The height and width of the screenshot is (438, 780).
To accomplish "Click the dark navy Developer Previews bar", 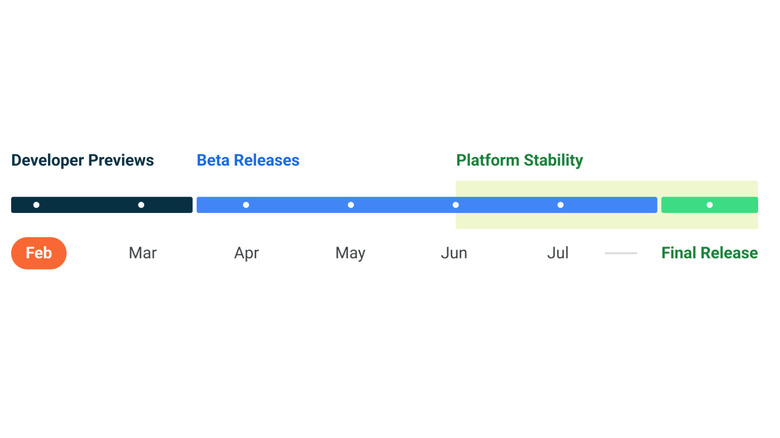I will pyautogui.click(x=88, y=205).
